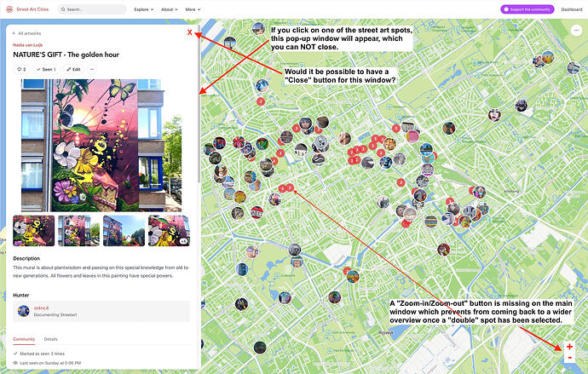
Task: Select the second thumbnail, mural on building
Action: (x=78, y=231)
